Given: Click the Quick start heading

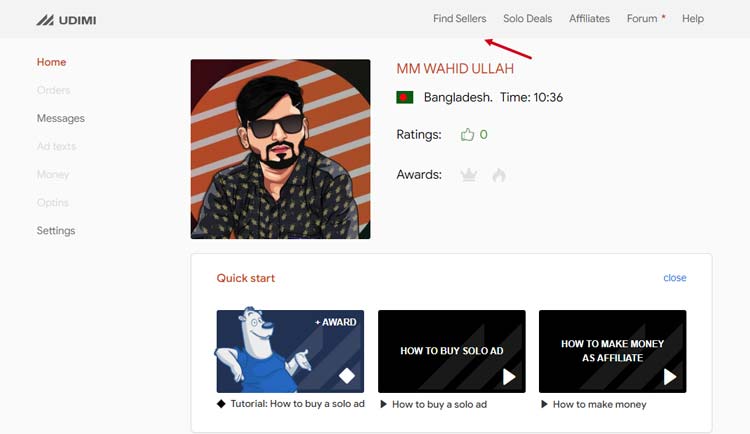Looking at the screenshot, I should pos(246,278).
